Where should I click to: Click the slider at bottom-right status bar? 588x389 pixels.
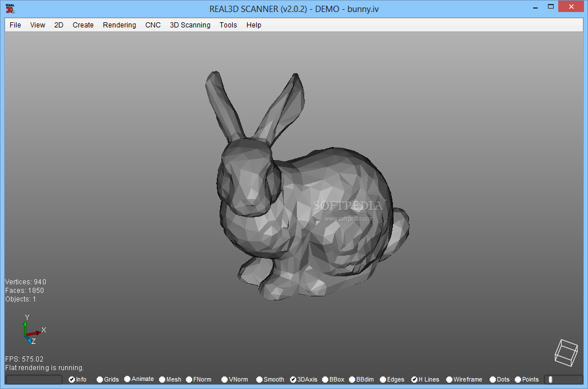564,380
